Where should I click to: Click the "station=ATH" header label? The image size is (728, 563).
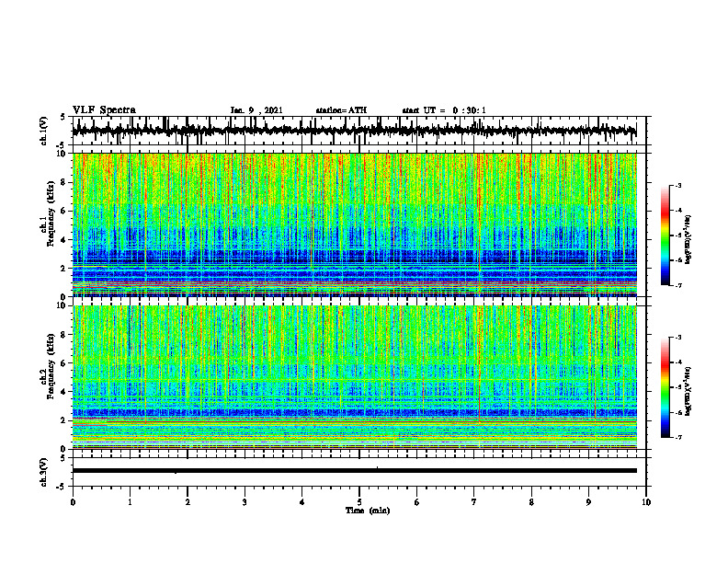(341, 110)
